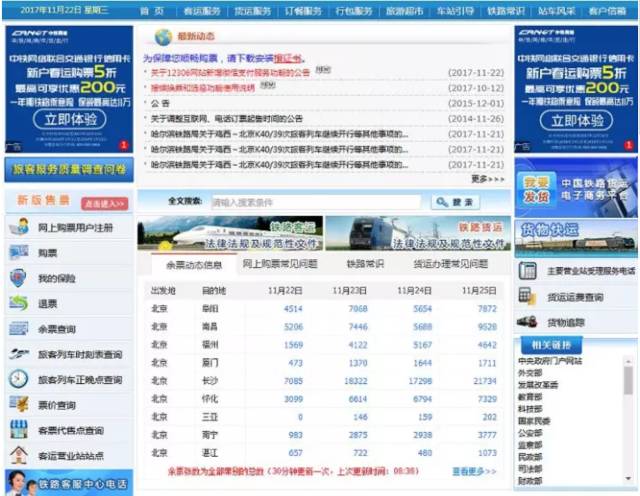This screenshot has height=496, width=640.
Task: Open 客运服务 navigation menu
Action: [x=202, y=11]
